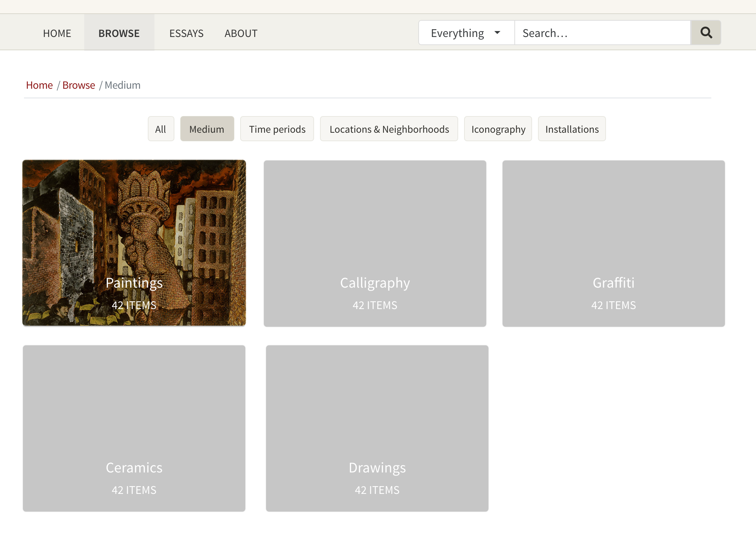Open the Graffiti category card
The width and height of the screenshot is (756, 539).
[614, 243]
